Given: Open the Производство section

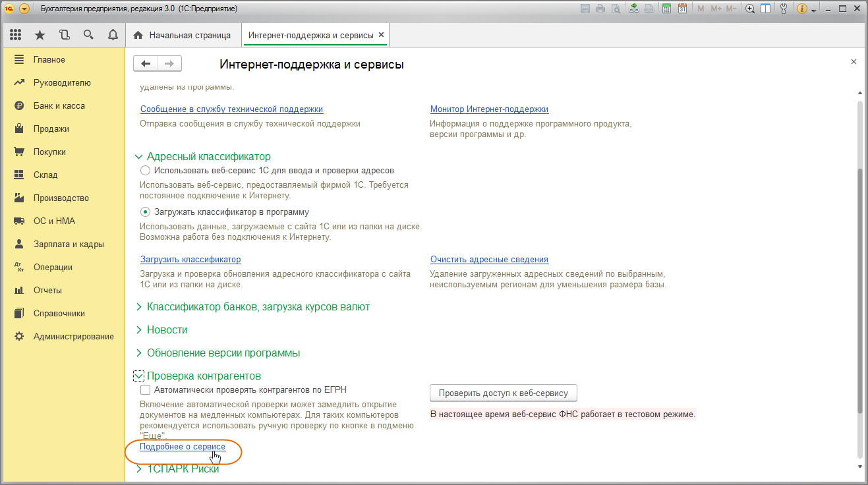Looking at the screenshot, I should coord(61,198).
